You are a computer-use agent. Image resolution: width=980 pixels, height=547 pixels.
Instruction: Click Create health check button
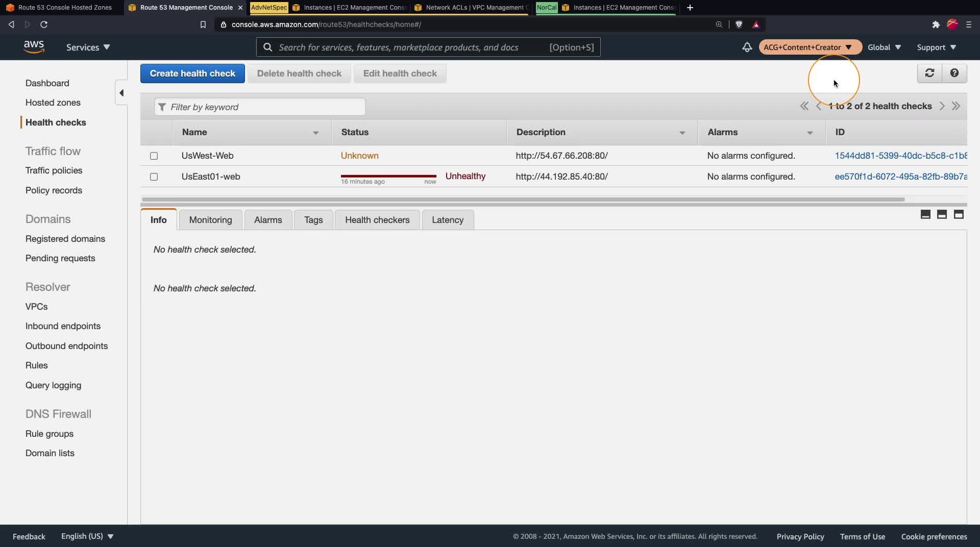tap(192, 73)
